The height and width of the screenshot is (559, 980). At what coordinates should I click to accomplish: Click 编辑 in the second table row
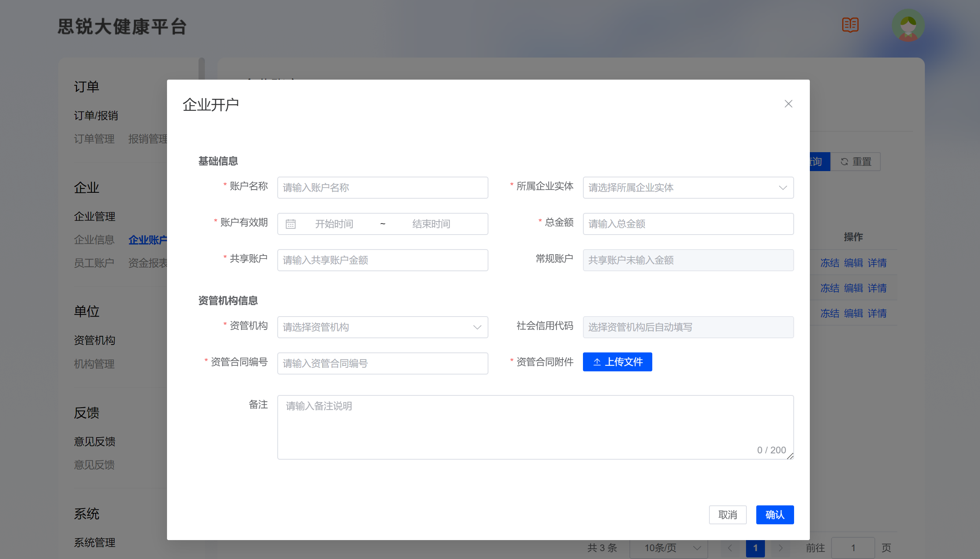(x=853, y=288)
